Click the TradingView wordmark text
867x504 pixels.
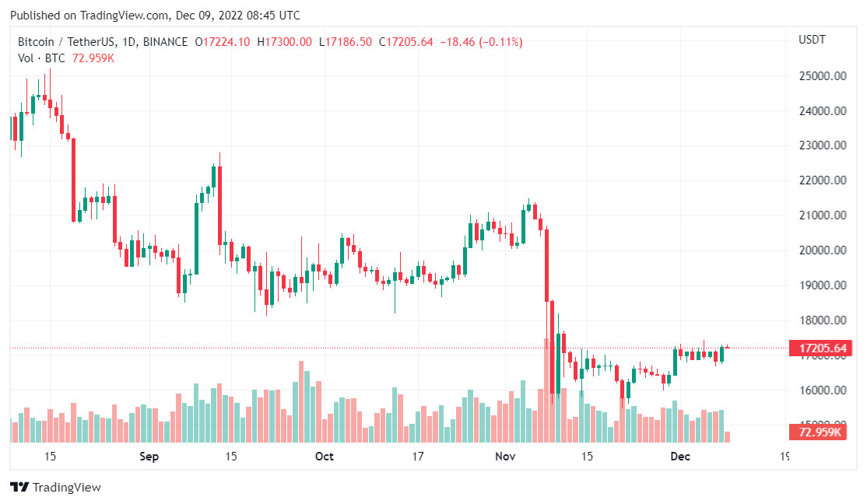pyautogui.click(x=66, y=488)
